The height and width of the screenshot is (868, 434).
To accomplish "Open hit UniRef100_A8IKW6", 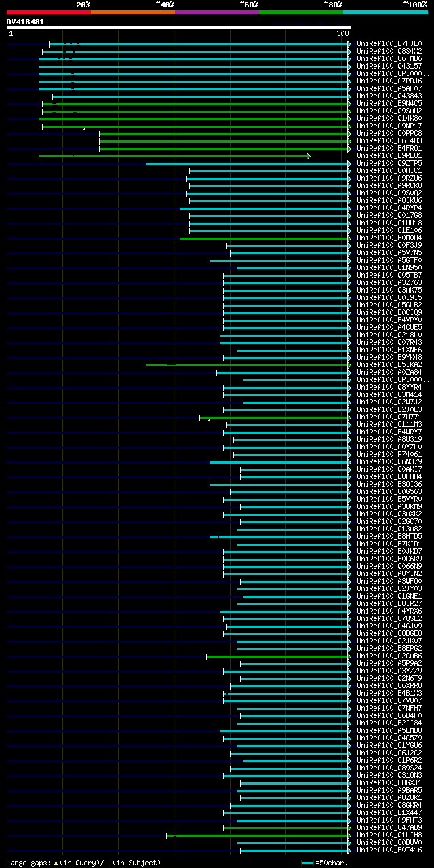I will [x=389, y=201].
